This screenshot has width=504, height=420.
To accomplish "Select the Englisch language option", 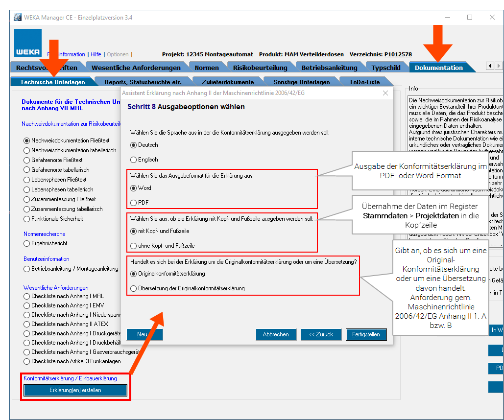I will click(x=134, y=160).
